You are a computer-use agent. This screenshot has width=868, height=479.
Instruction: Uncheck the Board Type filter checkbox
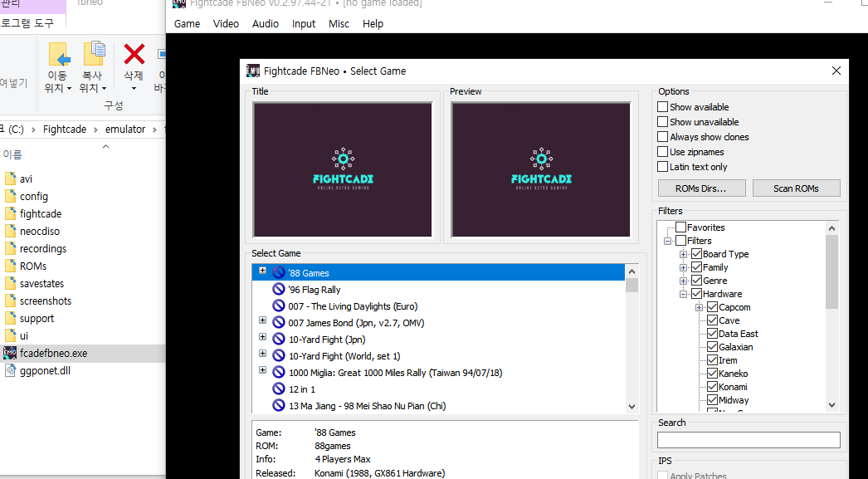(697, 254)
